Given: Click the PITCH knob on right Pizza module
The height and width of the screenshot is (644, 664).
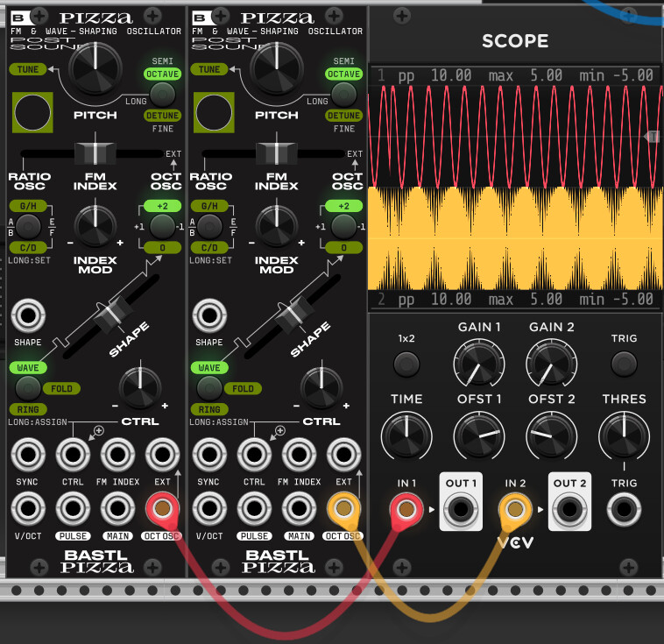Looking at the screenshot, I should (x=277, y=69).
